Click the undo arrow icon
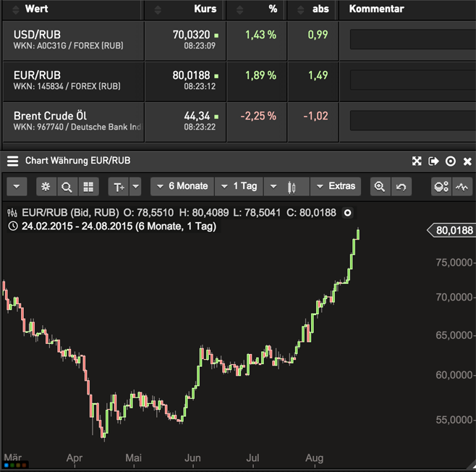This screenshot has height=472, width=476. pos(401,187)
